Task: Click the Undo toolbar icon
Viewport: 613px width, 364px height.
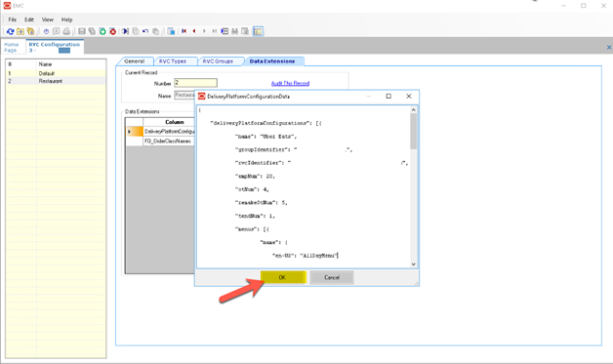Action: tap(145, 31)
